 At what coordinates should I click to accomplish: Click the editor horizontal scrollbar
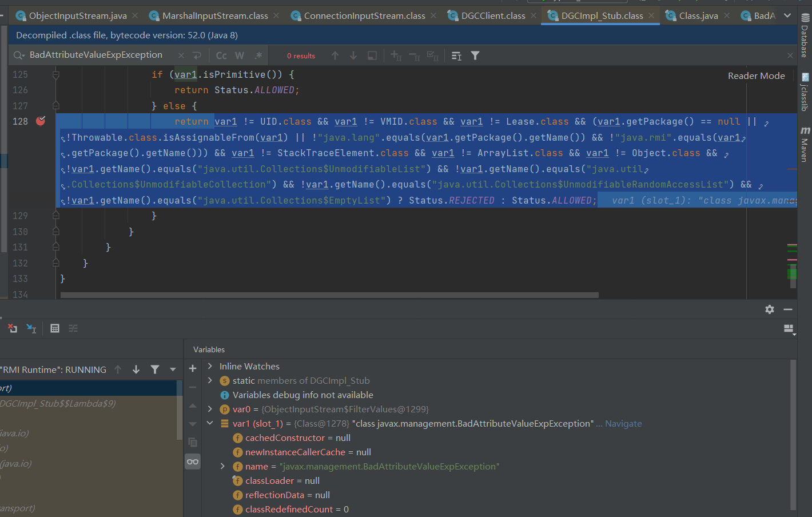pos(329,295)
